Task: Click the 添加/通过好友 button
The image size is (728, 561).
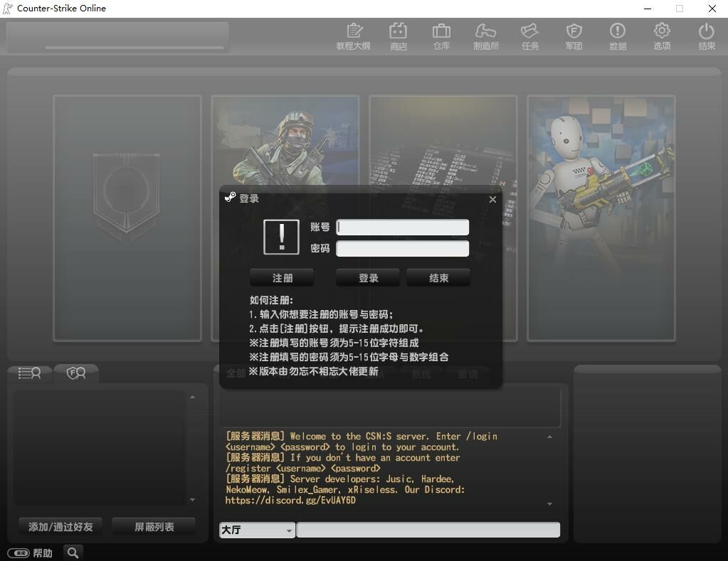Action: click(60, 527)
